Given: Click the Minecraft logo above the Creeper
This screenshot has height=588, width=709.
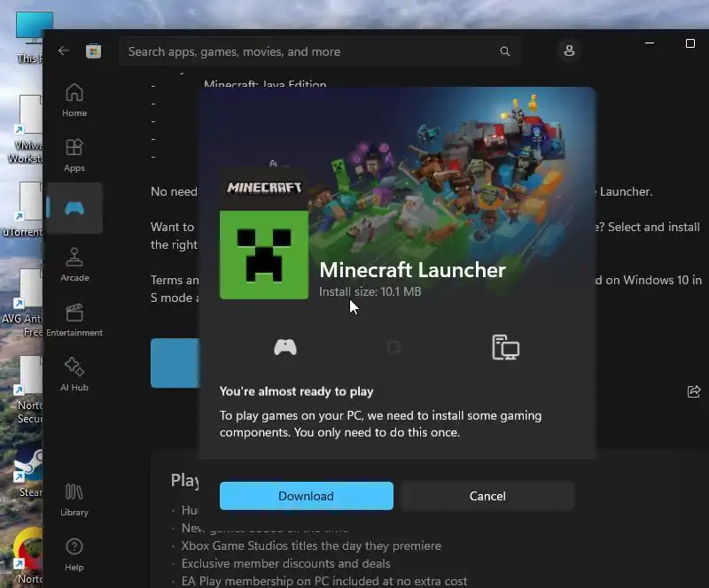Looking at the screenshot, I should (x=264, y=188).
